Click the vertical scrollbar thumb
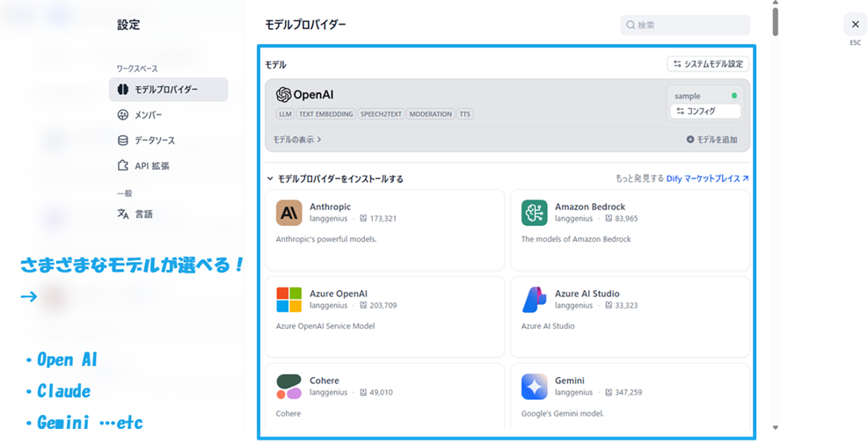The width and height of the screenshot is (868, 443). 776,22
